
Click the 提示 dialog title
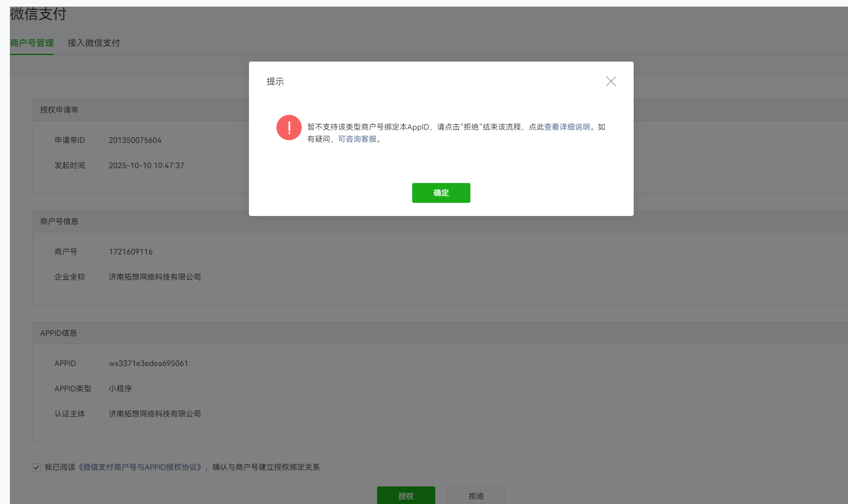(x=275, y=81)
